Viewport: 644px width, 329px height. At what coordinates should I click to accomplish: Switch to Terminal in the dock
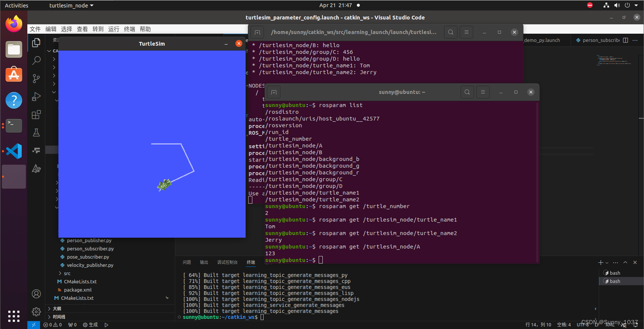pyautogui.click(x=14, y=126)
